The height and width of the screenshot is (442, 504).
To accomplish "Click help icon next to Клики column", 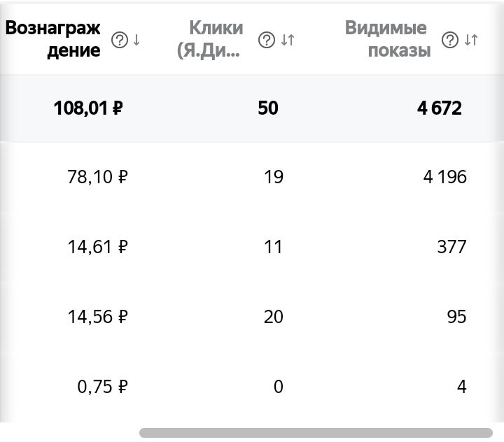I will [266, 41].
